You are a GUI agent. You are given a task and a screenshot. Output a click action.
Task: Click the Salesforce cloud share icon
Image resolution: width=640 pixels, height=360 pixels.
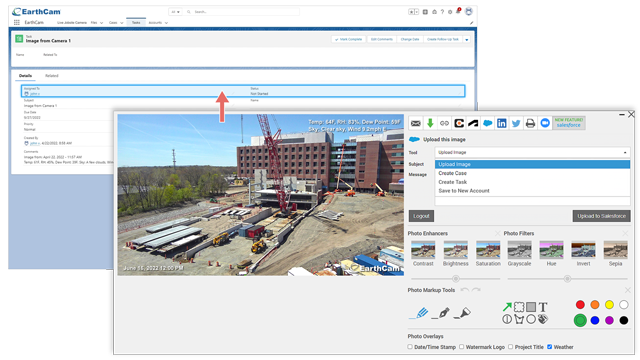click(x=487, y=123)
